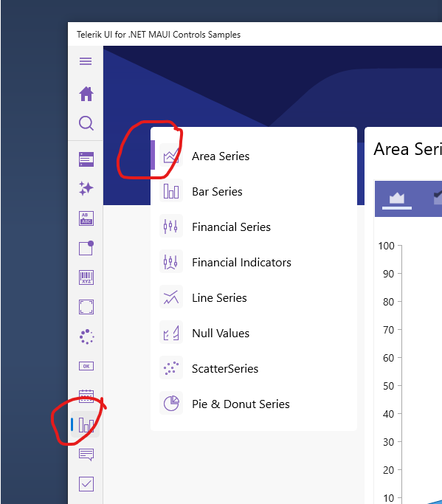Screen dimensions: 442x504
Task: Select the sparkle AI icon in sidebar
Action: click(x=86, y=188)
